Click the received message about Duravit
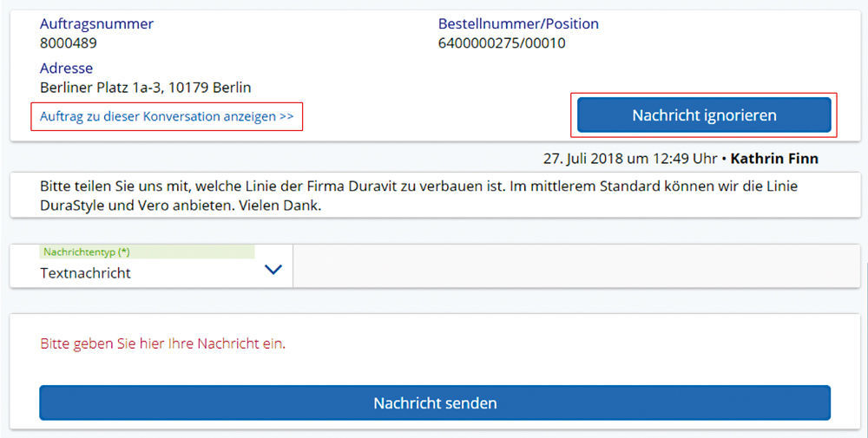The image size is (868, 438). (417, 196)
